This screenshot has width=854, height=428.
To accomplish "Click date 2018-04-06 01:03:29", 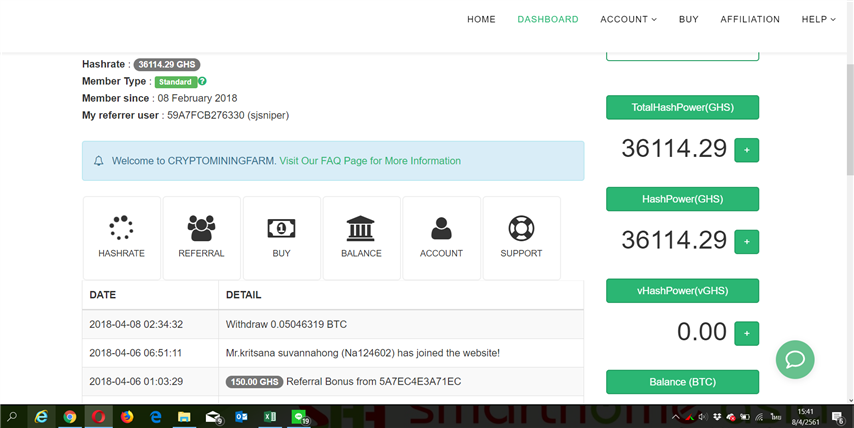I will [136, 381].
